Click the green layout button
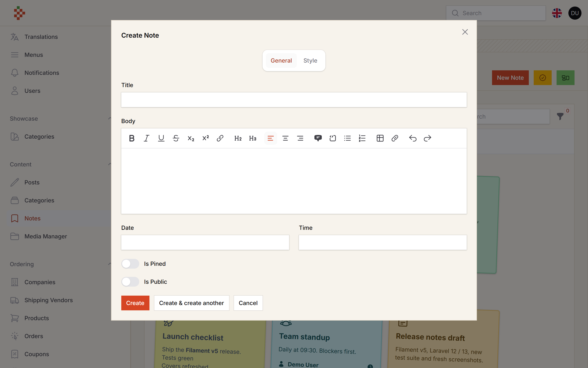This screenshot has height=368, width=588. (x=565, y=78)
